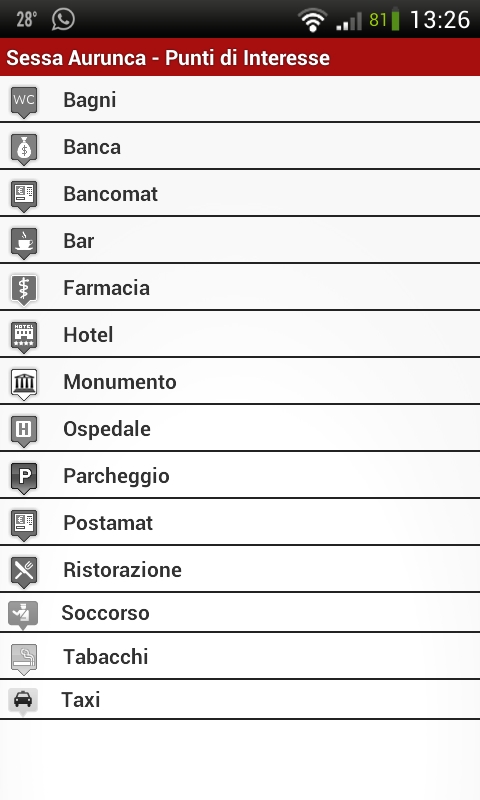Tap the coffee cup Bar icon
Viewport: 480px width, 800px height.
coord(24,242)
